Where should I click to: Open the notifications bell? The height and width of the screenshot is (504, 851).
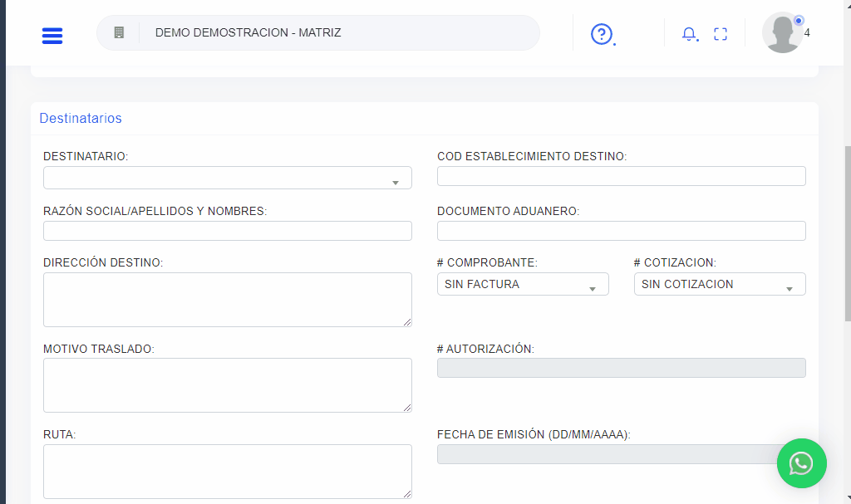coord(689,34)
